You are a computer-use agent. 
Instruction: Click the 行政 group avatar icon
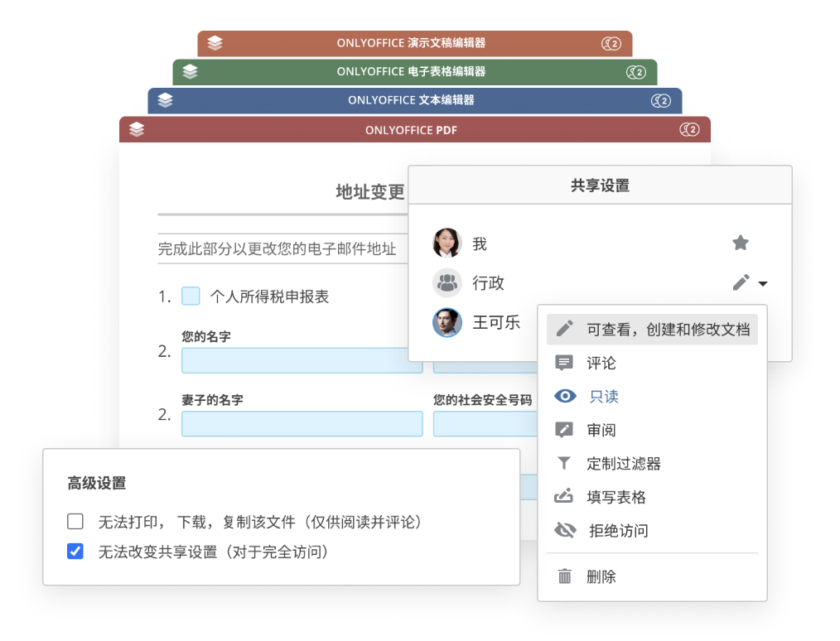(x=447, y=282)
